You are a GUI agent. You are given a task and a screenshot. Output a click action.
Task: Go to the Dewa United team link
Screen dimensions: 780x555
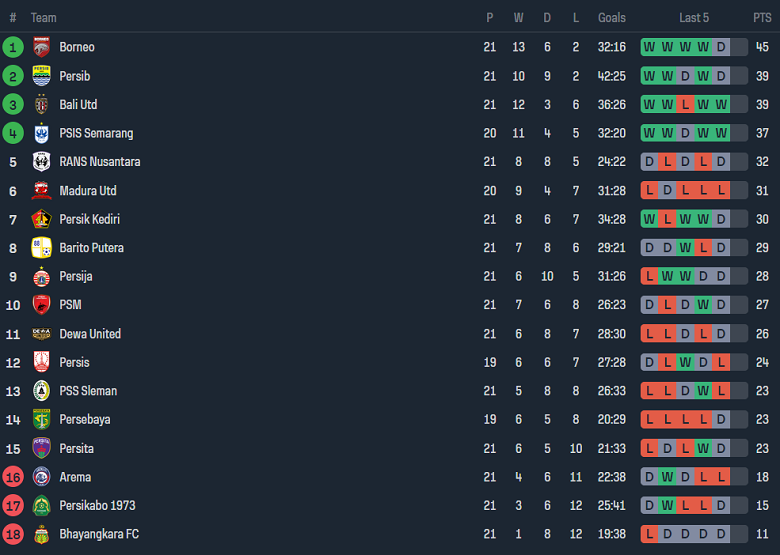coord(90,334)
